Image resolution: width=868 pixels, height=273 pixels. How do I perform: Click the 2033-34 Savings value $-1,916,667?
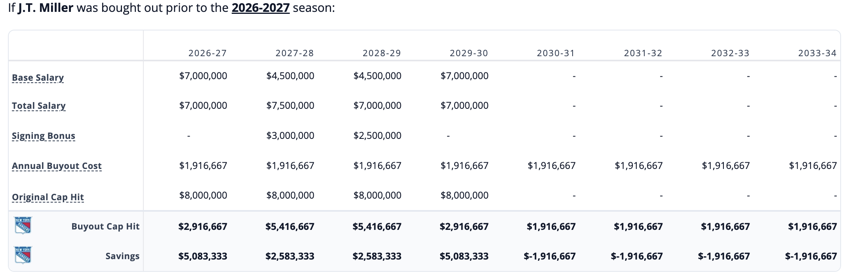[811, 256]
